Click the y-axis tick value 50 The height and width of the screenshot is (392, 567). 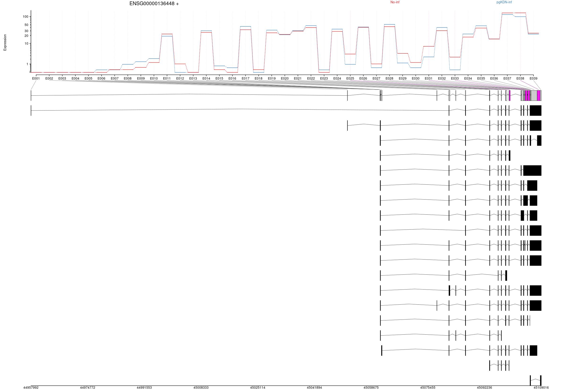click(x=26, y=25)
